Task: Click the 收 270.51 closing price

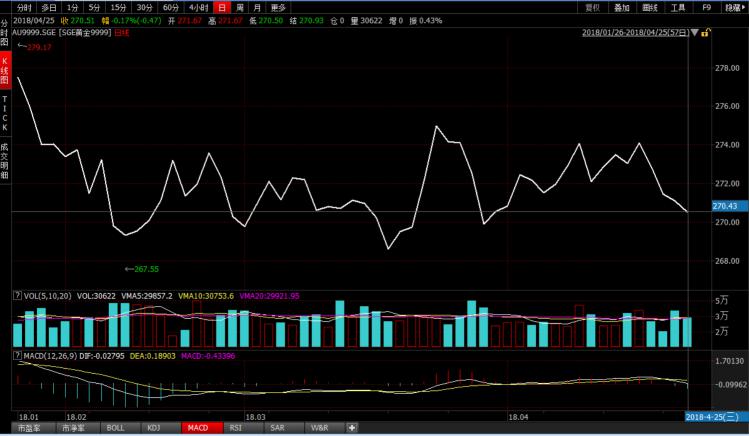Action: [78, 21]
